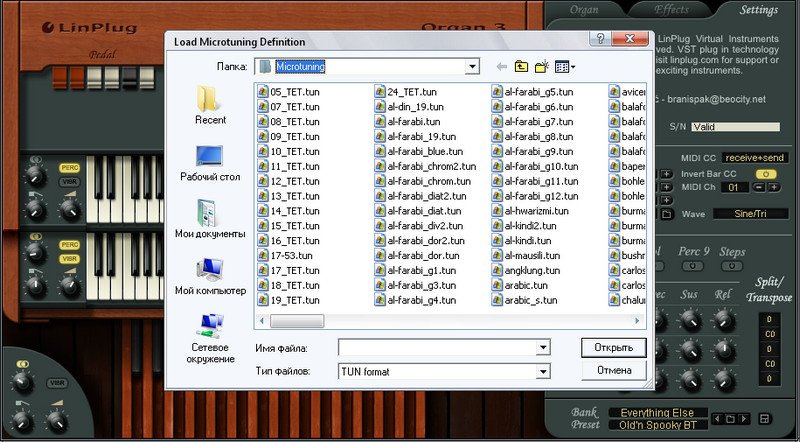Save the preset with the disk icon
Image resolution: width=800 pixels, height=442 pixels.
tap(765, 418)
